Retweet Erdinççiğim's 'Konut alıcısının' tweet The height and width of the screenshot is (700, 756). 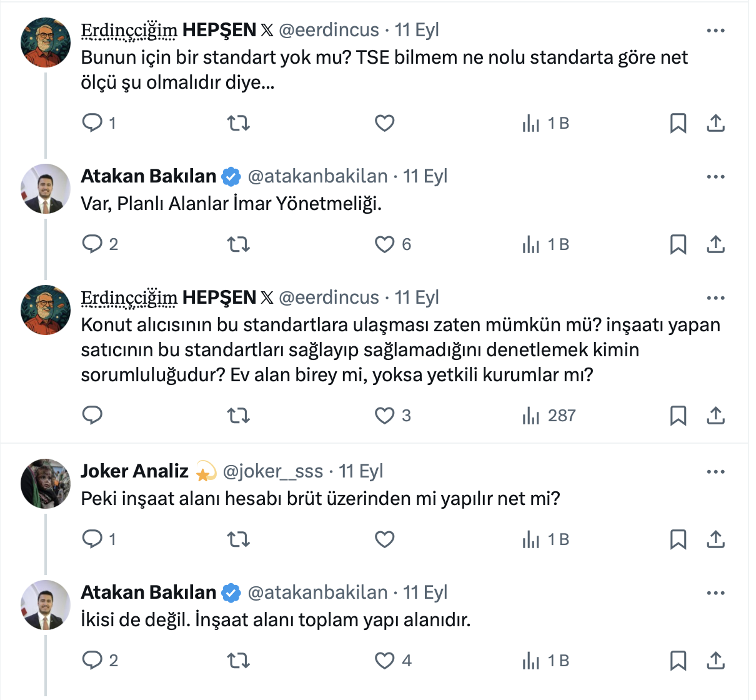(238, 416)
